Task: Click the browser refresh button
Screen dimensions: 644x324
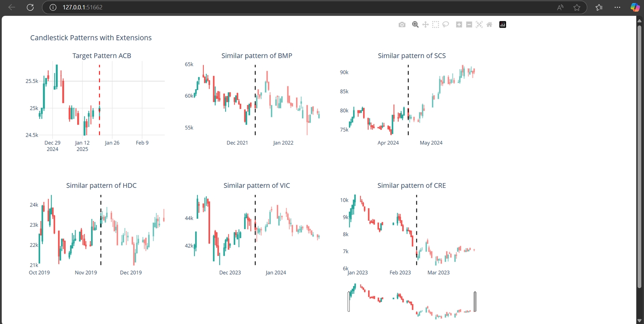Action: [30, 7]
